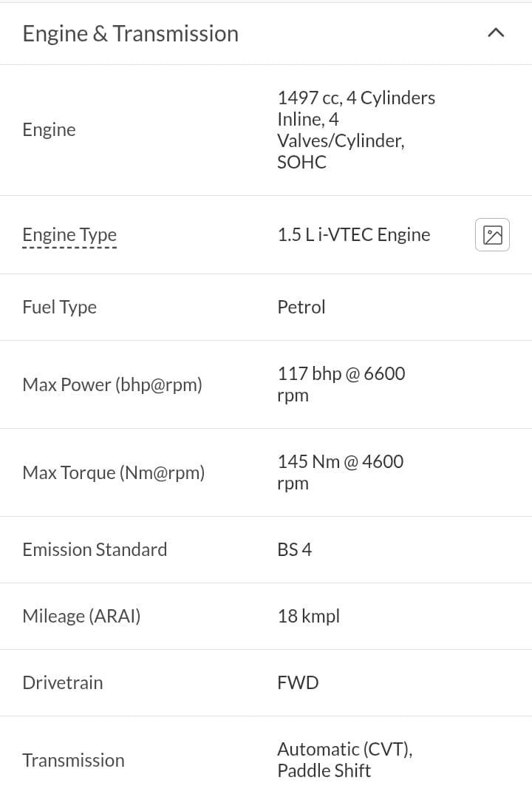Select the Fuel Type row label
This screenshot has width=532, height=797.
[59, 308]
